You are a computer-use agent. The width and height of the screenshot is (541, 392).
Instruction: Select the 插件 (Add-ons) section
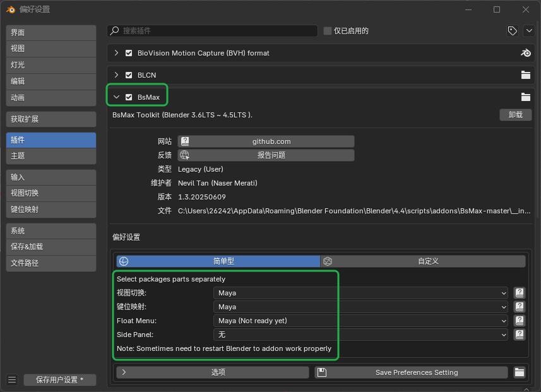point(51,140)
